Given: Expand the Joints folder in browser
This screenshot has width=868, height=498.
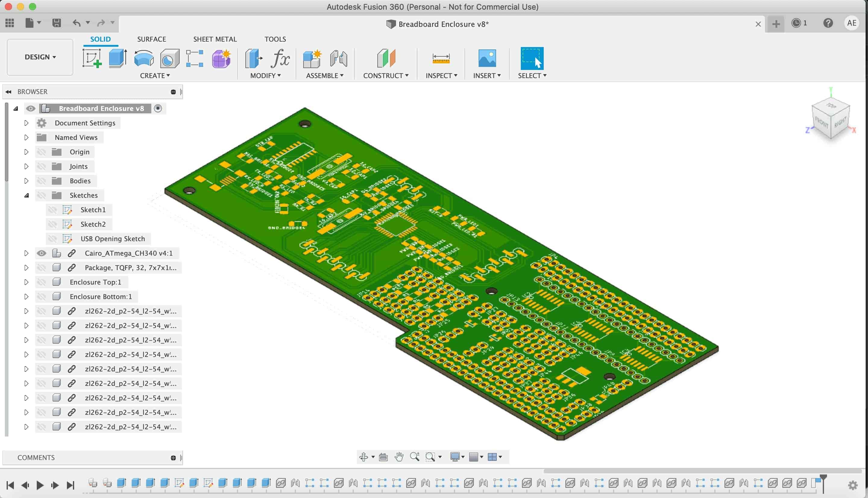Looking at the screenshot, I should pyautogui.click(x=26, y=166).
